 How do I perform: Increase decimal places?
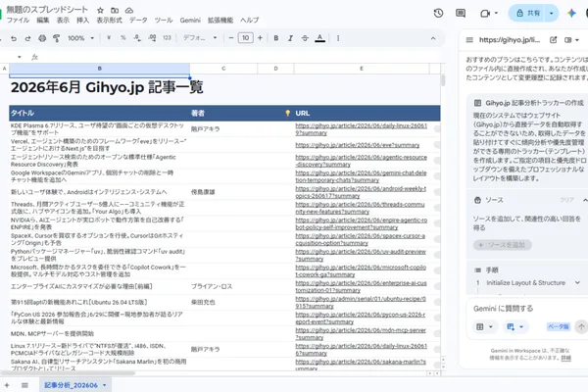[x=152, y=38]
